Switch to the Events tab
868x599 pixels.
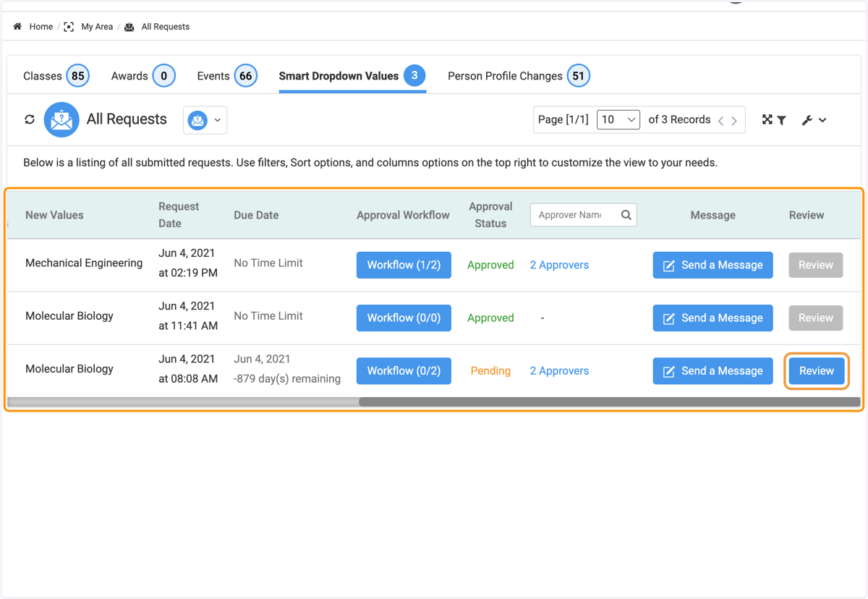[x=227, y=76]
